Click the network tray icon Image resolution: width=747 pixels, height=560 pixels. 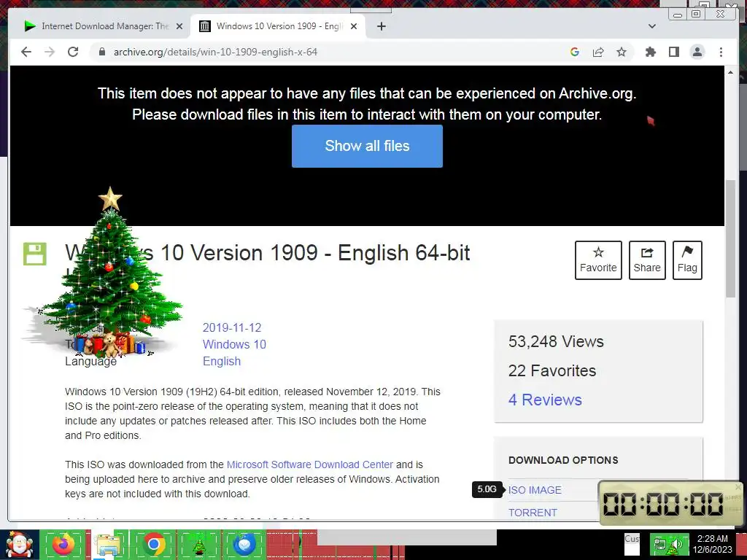coord(659,544)
